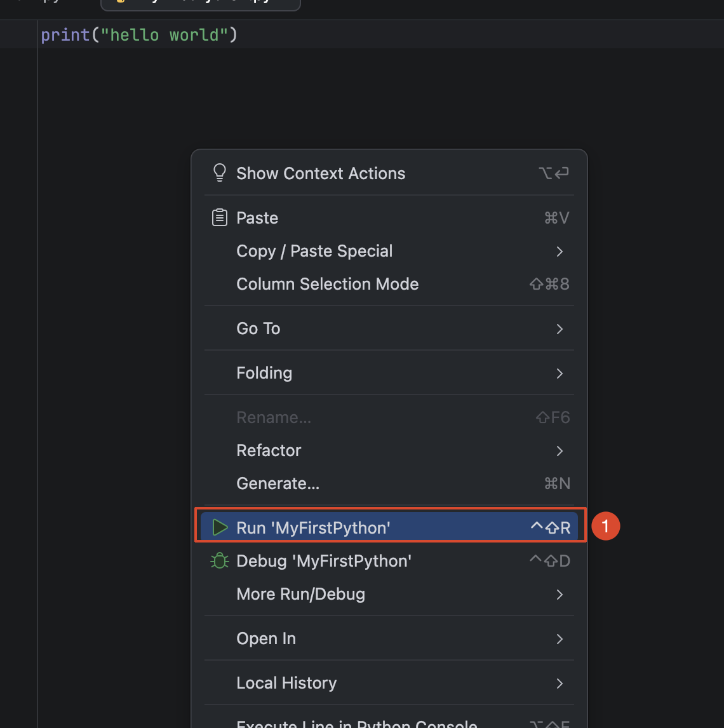724x728 pixels.
Task: Open the Refactor submenu chevron
Action: point(560,451)
